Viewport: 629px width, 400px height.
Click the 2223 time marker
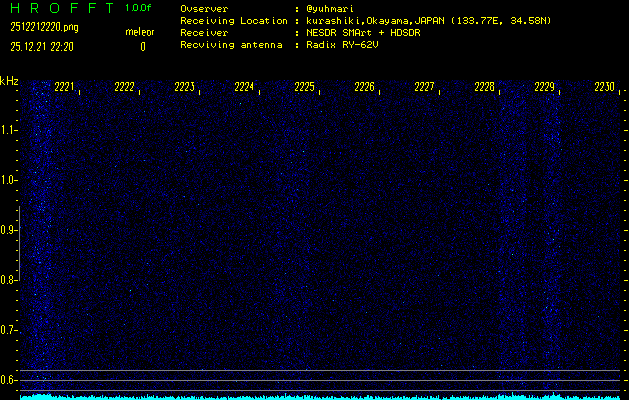(185, 87)
